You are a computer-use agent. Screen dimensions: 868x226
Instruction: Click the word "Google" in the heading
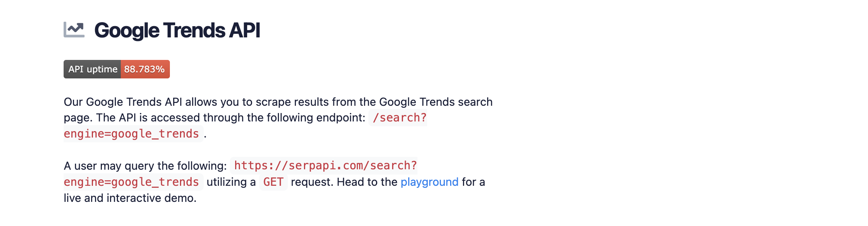click(x=127, y=31)
